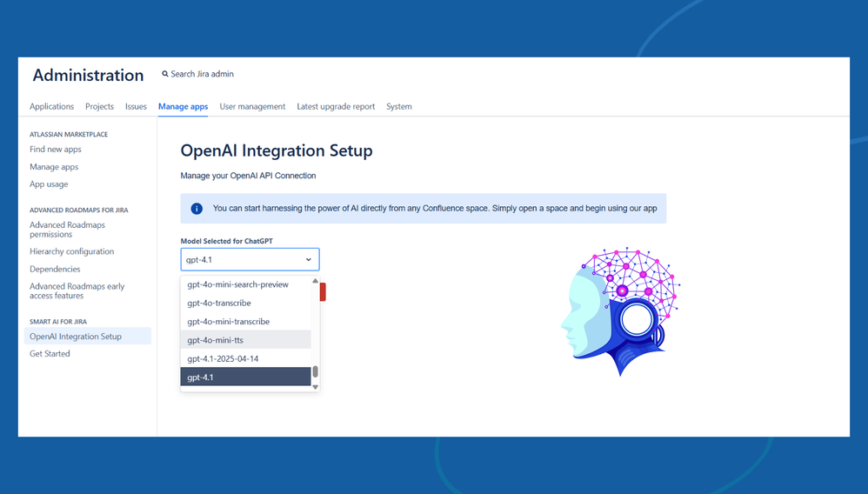
Task: Click Advanced Roadmaps for Jira section header
Action: click(x=78, y=210)
